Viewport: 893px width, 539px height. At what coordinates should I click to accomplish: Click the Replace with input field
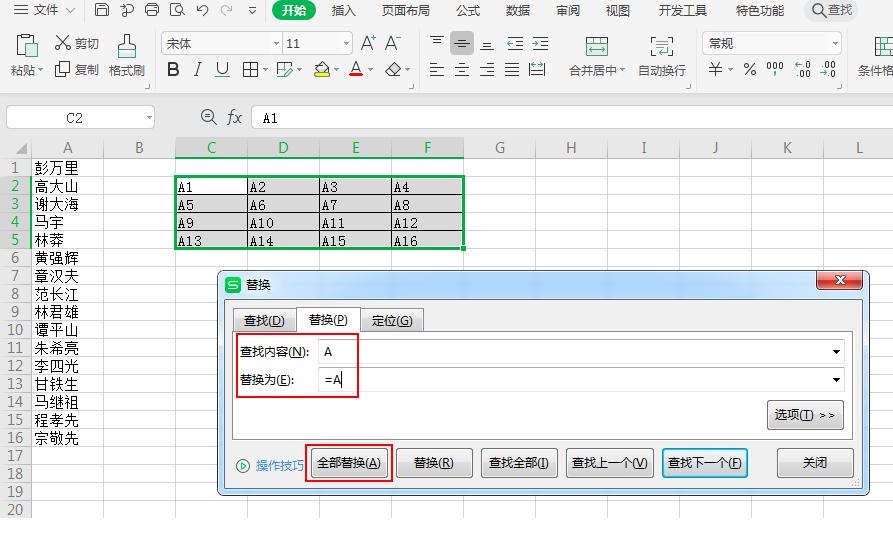(x=575, y=379)
